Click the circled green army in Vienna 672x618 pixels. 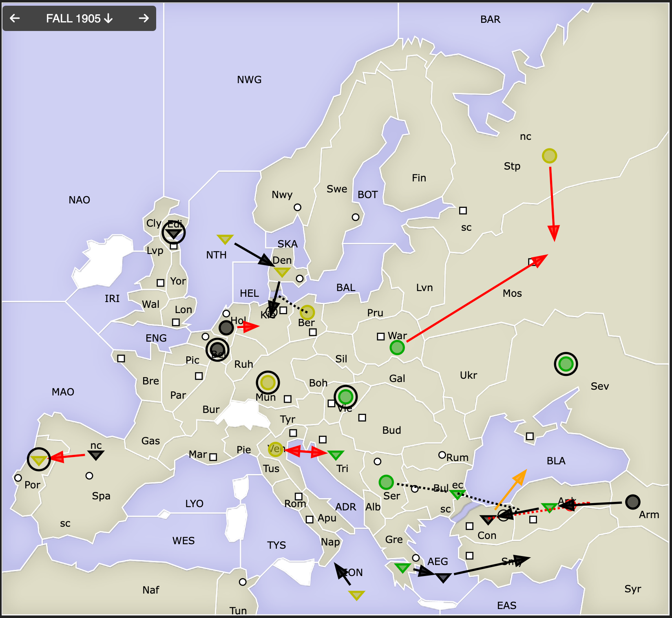pos(345,396)
